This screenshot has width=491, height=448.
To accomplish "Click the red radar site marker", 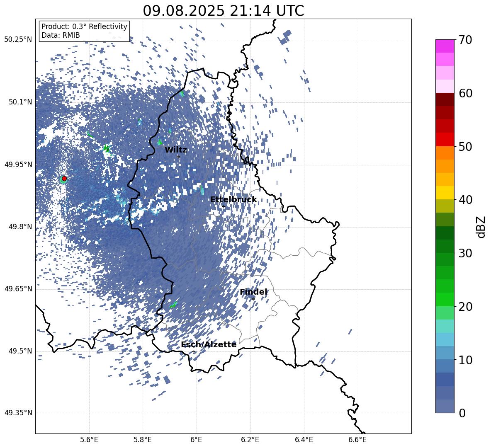I will [64, 179].
